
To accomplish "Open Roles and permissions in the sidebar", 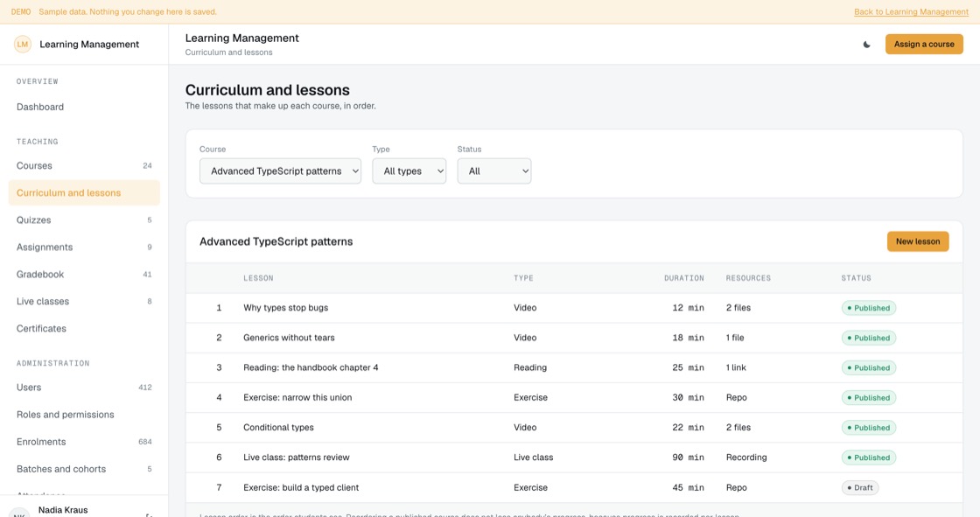I will tap(84, 415).
